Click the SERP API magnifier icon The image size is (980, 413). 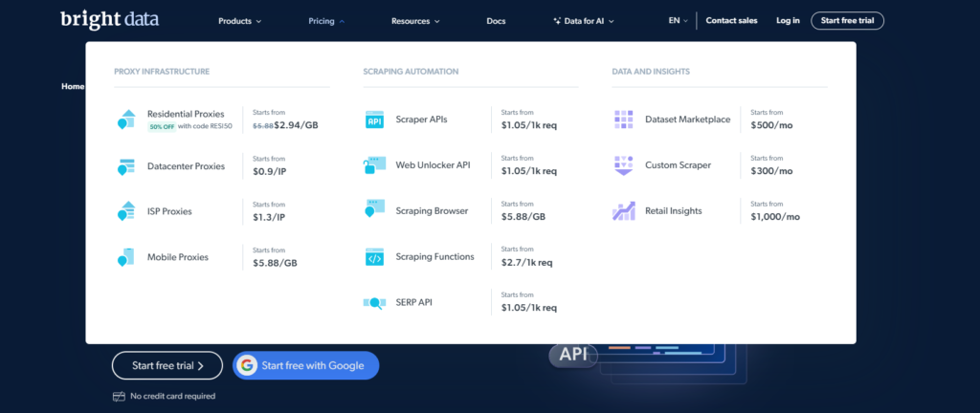click(x=374, y=303)
